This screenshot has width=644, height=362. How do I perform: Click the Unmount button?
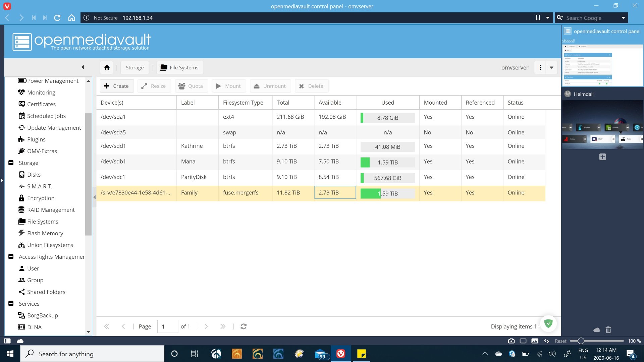(270, 86)
